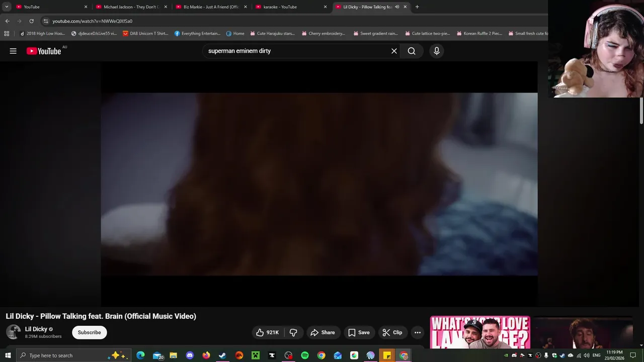Open the Cute Harajuku stars bookmark

272,34
